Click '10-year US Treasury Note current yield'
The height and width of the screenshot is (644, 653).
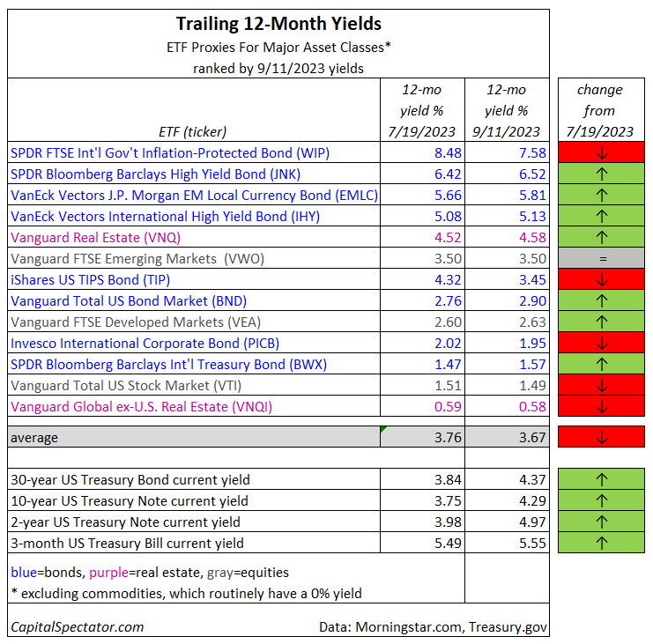[x=130, y=501]
